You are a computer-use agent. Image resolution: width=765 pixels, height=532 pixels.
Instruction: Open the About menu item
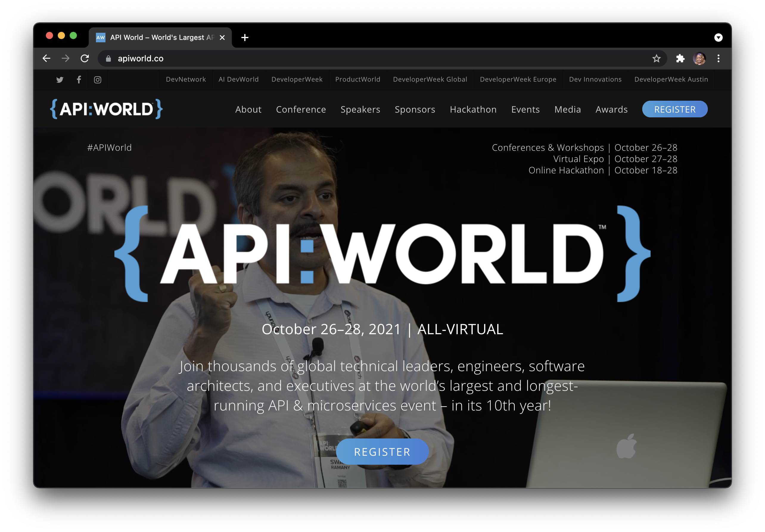coord(248,109)
